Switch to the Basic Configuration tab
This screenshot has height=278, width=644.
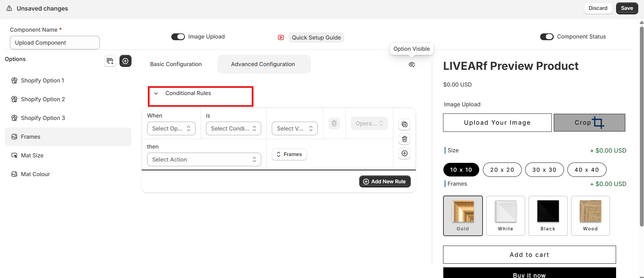(176, 64)
